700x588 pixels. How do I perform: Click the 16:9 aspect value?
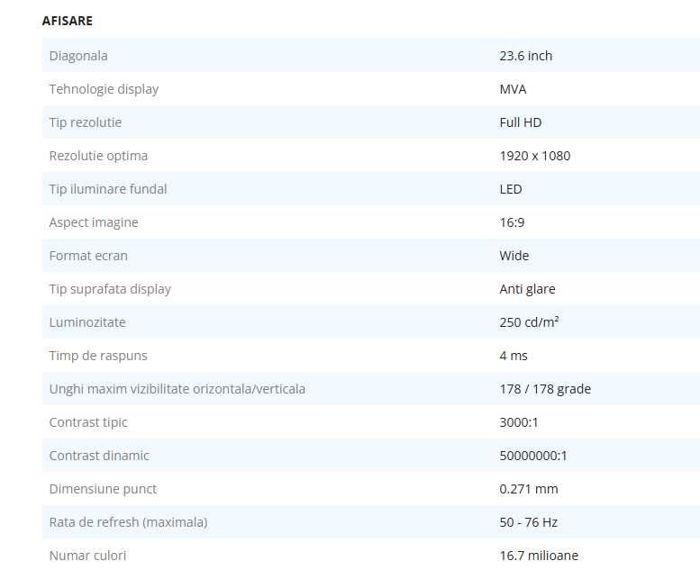coord(512,222)
